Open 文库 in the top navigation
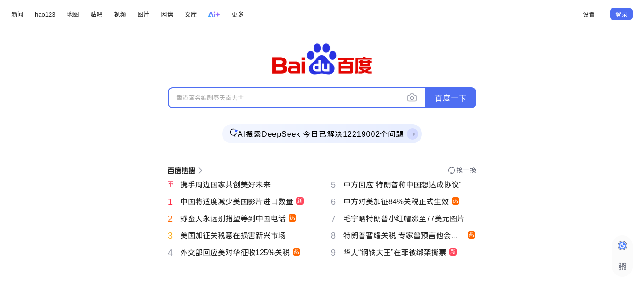Screen dimensions: 644x307 (191, 14)
